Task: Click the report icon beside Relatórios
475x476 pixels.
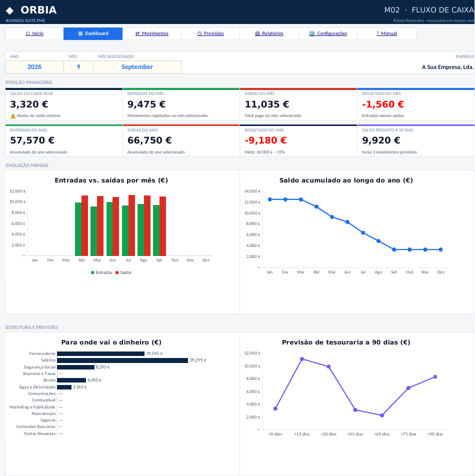Action: [257, 33]
